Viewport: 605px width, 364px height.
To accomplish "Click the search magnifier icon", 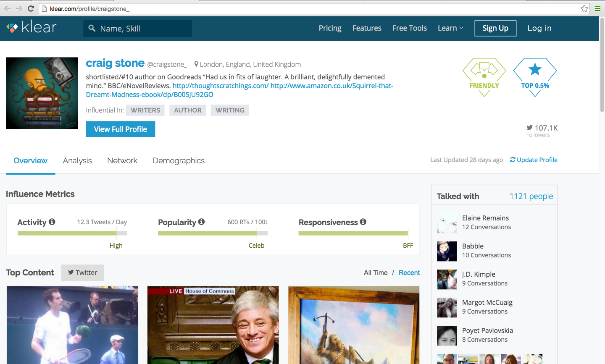I will (x=92, y=28).
